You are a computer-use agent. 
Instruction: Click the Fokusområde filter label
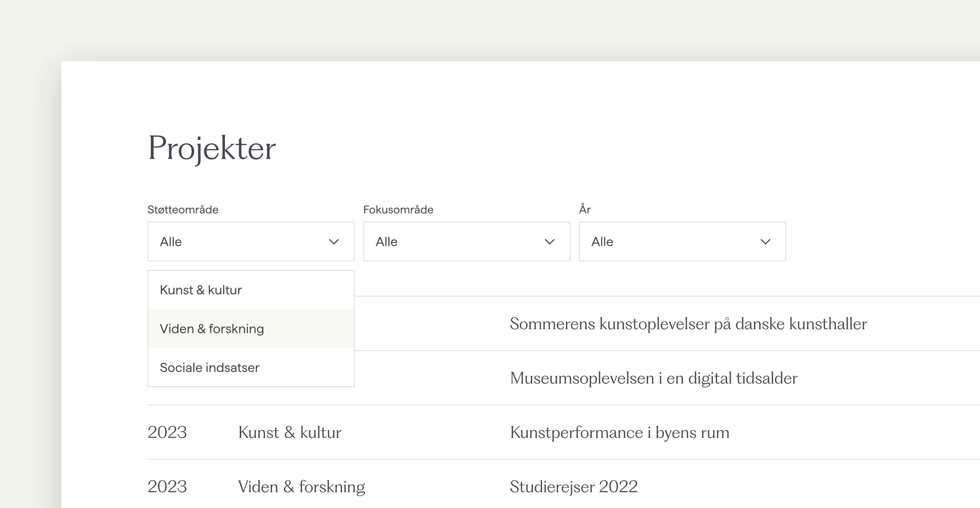(x=398, y=210)
